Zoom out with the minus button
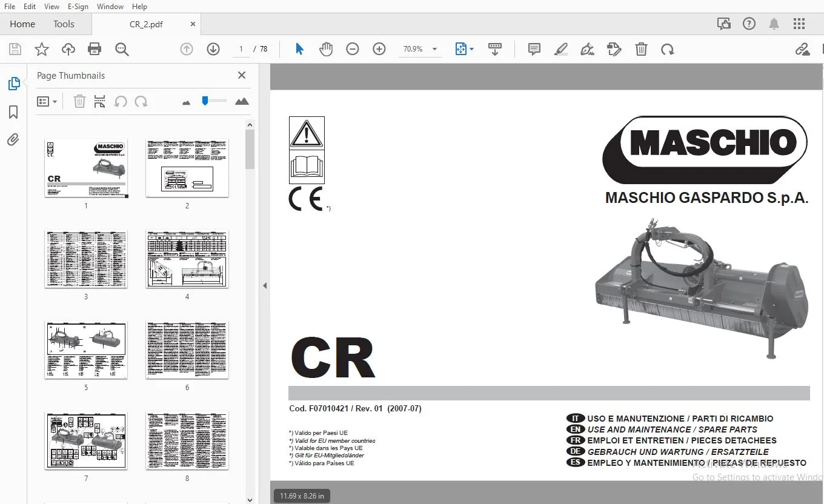 coord(353,49)
